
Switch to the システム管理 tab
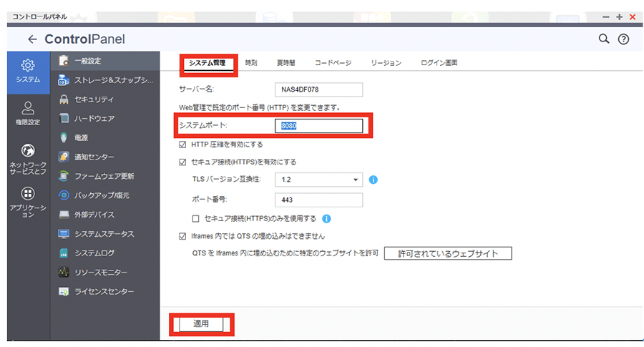point(207,63)
